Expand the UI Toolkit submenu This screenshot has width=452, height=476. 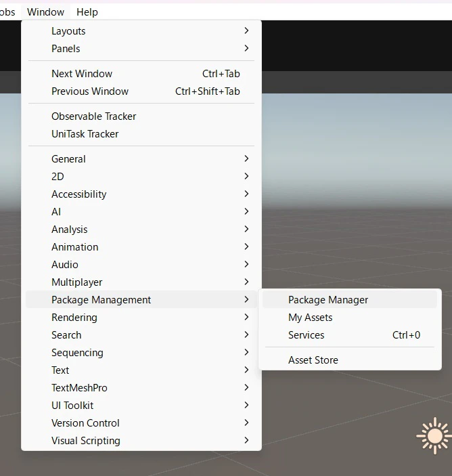pos(141,406)
